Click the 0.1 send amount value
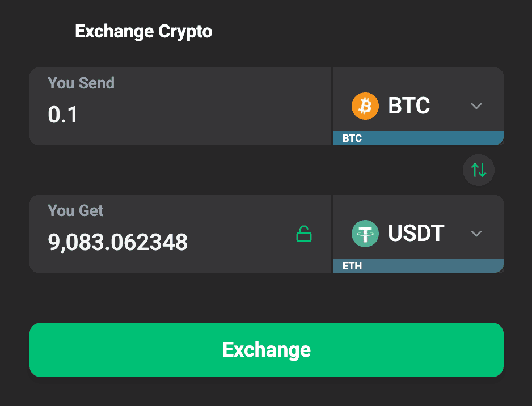This screenshot has width=532, height=406. click(x=63, y=115)
